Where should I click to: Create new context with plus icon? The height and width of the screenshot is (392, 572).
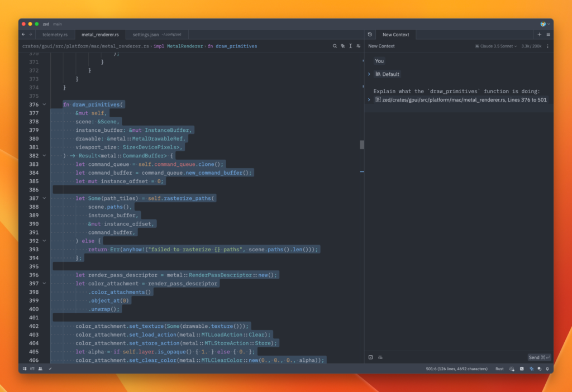(x=539, y=34)
